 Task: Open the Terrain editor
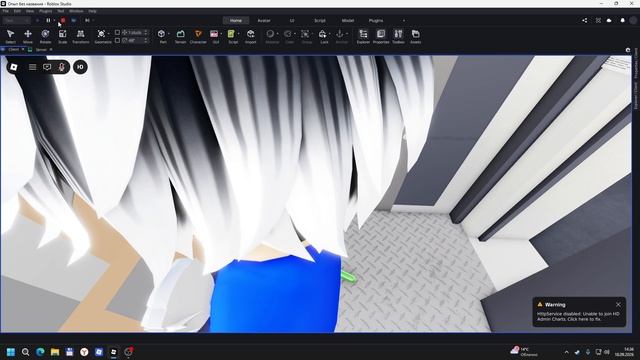click(180, 36)
